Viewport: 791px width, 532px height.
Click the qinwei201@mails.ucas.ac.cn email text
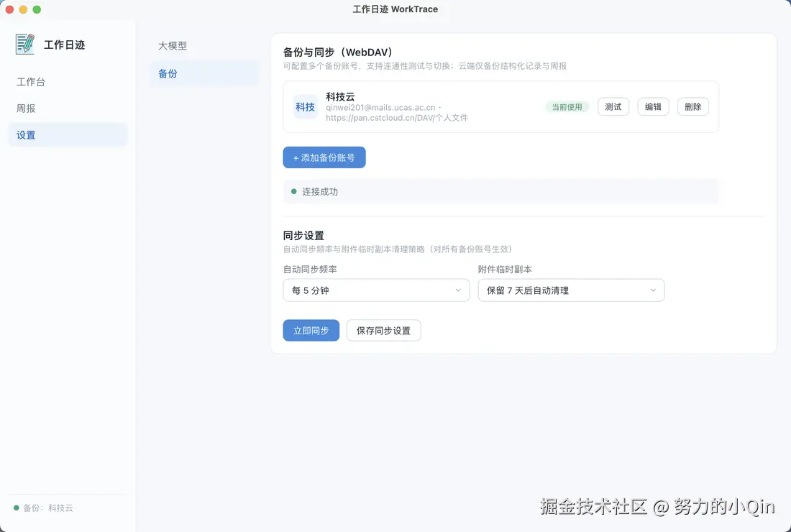click(380, 107)
